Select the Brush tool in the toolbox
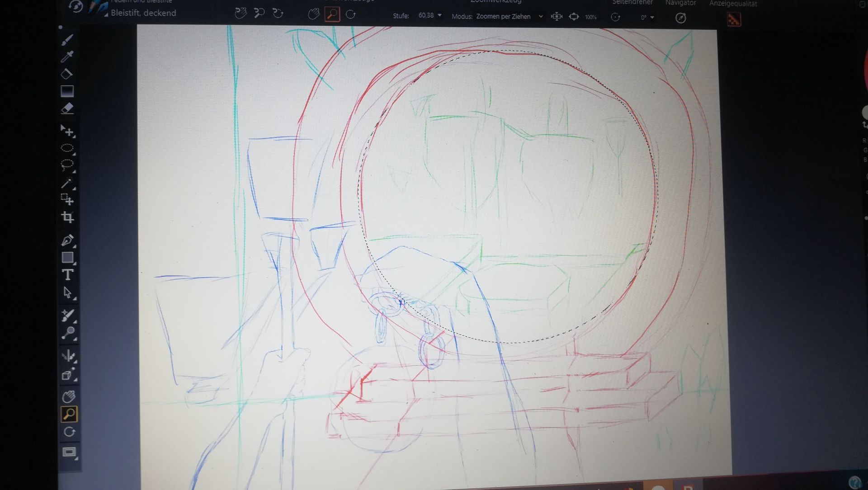Image resolution: width=868 pixels, height=490 pixels. [x=67, y=40]
